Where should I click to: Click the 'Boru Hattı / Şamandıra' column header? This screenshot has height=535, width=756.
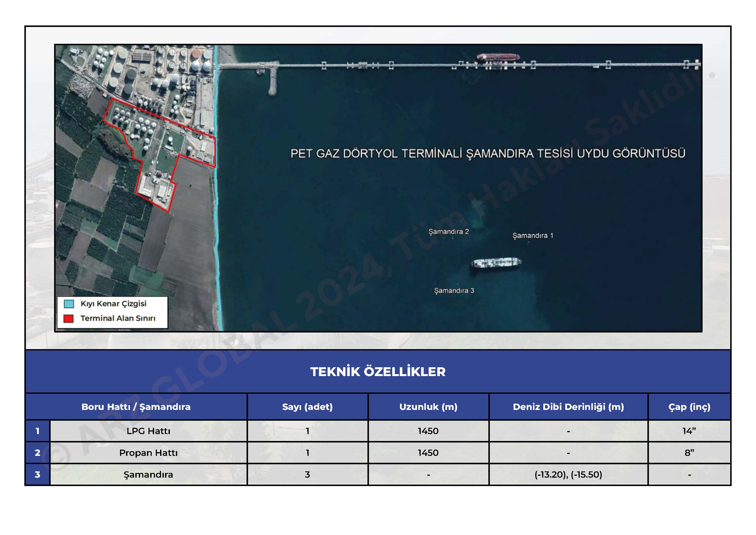136,407
